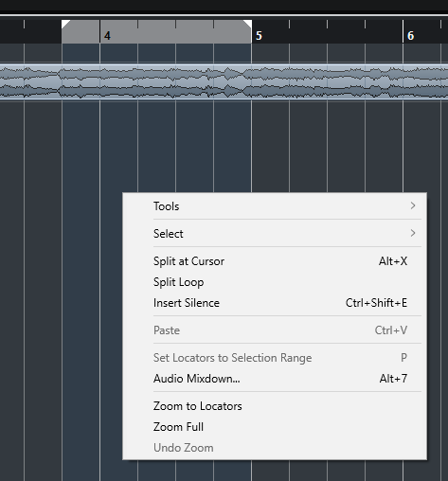Screen dimensions: 448x481
Task: Click bar 5 on the ruler
Action: (259, 36)
